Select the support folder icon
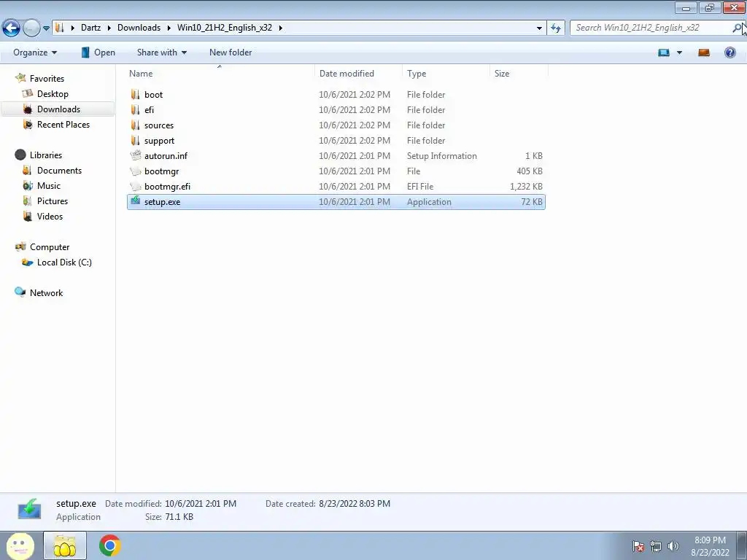Image resolution: width=747 pixels, height=560 pixels. (x=135, y=141)
